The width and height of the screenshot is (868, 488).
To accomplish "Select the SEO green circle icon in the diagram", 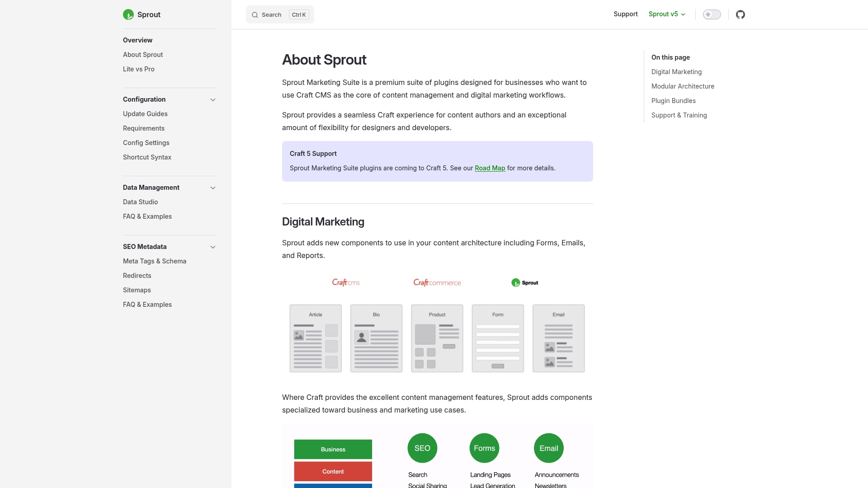I will pyautogui.click(x=422, y=448).
